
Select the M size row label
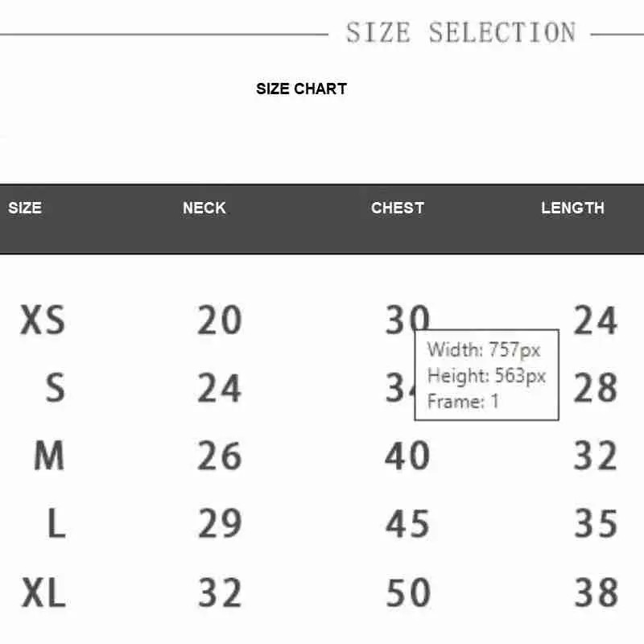tap(49, 455)
